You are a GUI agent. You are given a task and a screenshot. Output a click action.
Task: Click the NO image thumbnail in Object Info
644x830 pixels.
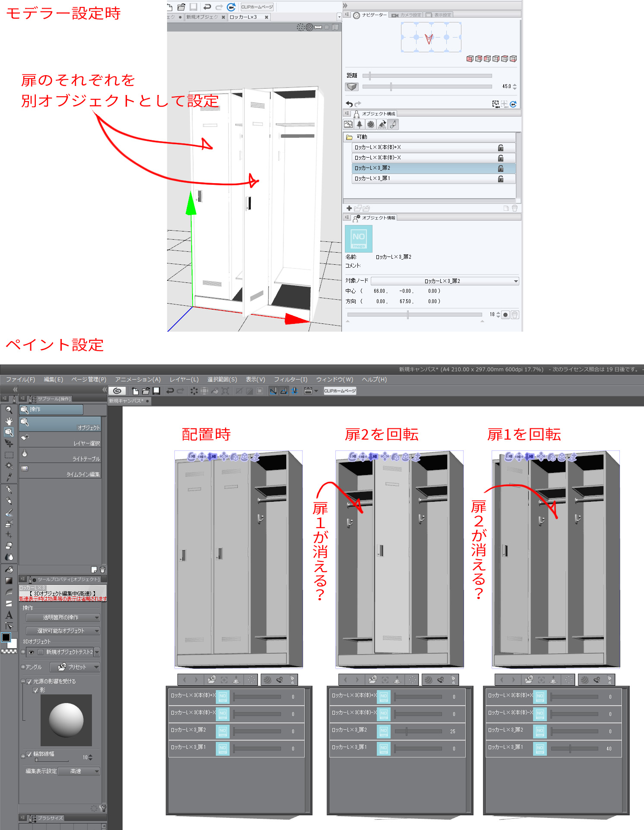(359, 239)
